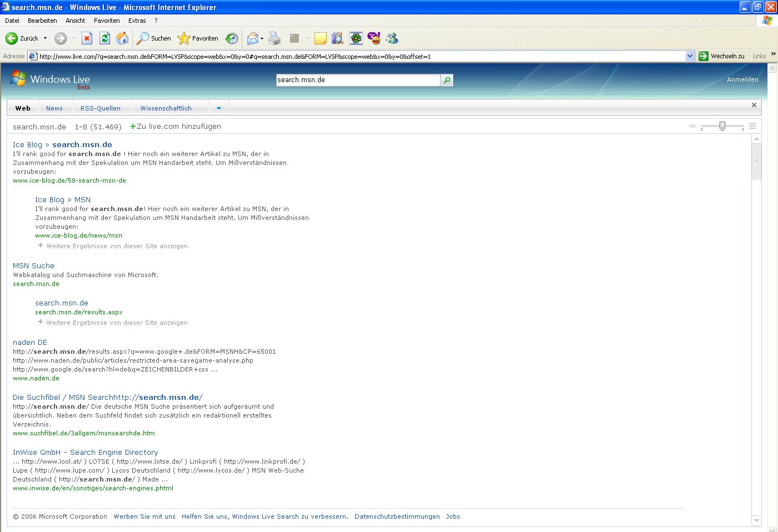
Task: Open the Extras menu
Action: pos(137,21)
